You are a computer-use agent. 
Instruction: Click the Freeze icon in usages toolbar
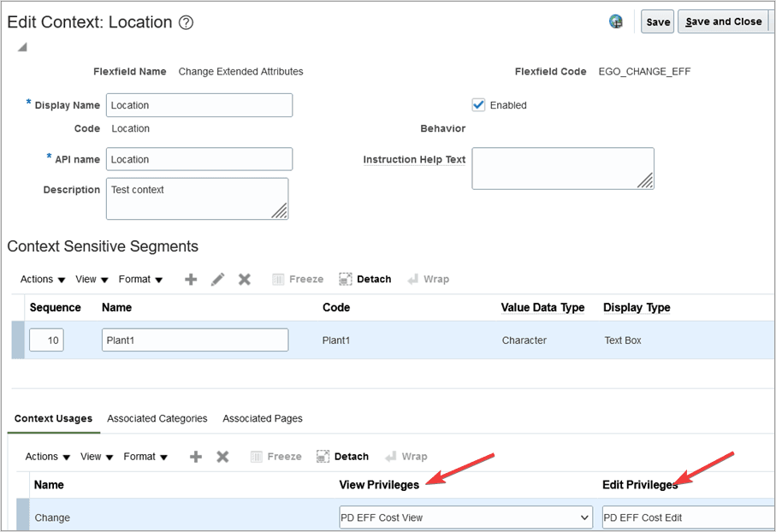point(275,457)
